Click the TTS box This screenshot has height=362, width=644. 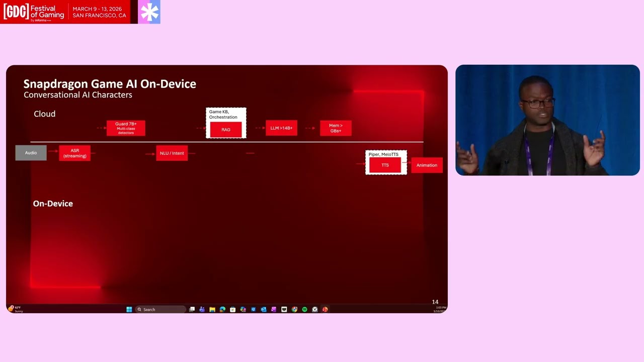coord(385,165)
